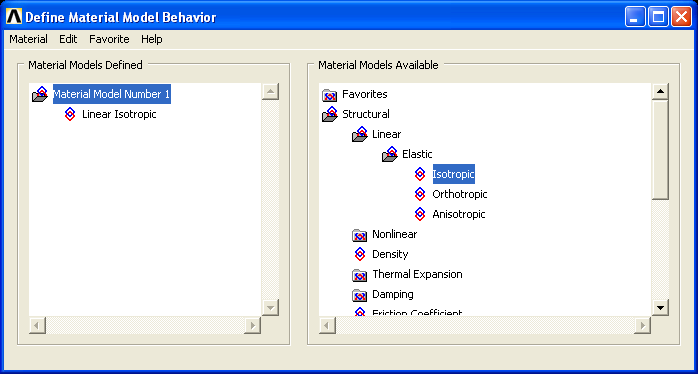Select the Nonlinear tree label
This screenshot has height=374, width=698.
395,234
